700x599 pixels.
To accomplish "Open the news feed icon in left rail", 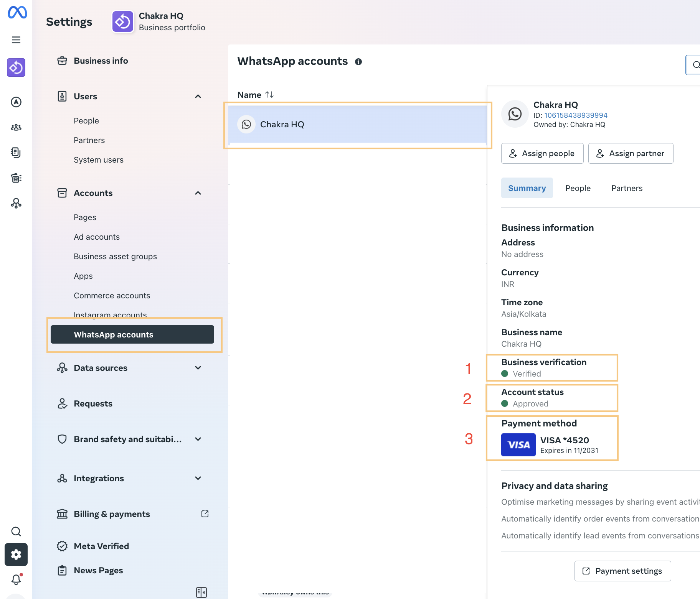I will [x=16, y=178].
